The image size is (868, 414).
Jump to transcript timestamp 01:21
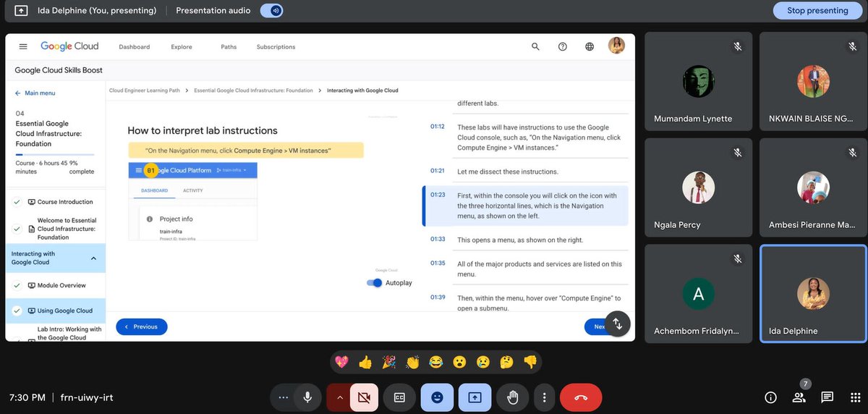pos(437,172)
